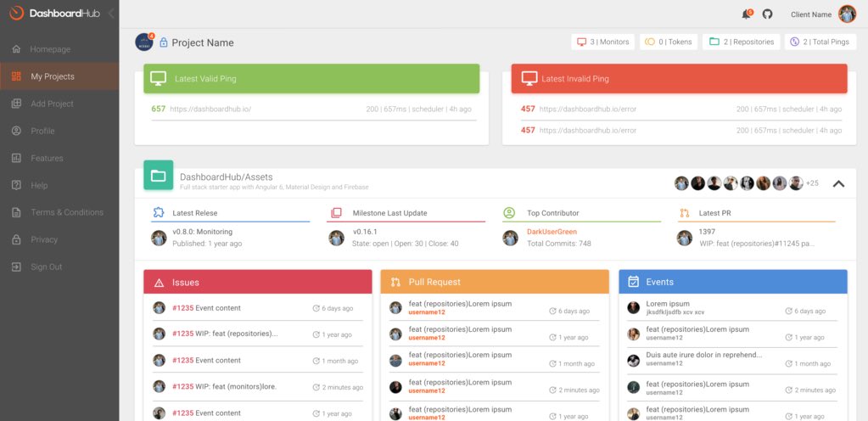The image size is (868, 421).
Task: Click the DashboardHub/Assets folder icon
Action: pos(159,175)
